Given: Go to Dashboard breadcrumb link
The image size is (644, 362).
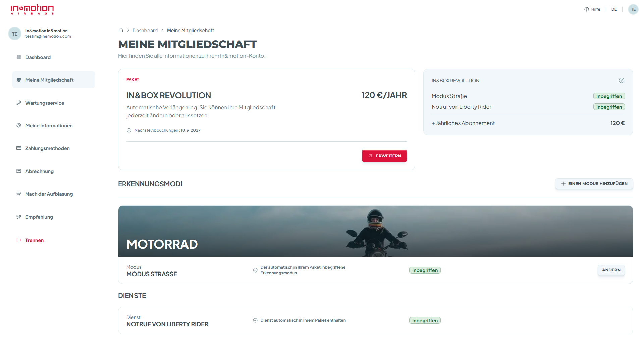Looking at the screenshot, I should [x=145, y=31].
